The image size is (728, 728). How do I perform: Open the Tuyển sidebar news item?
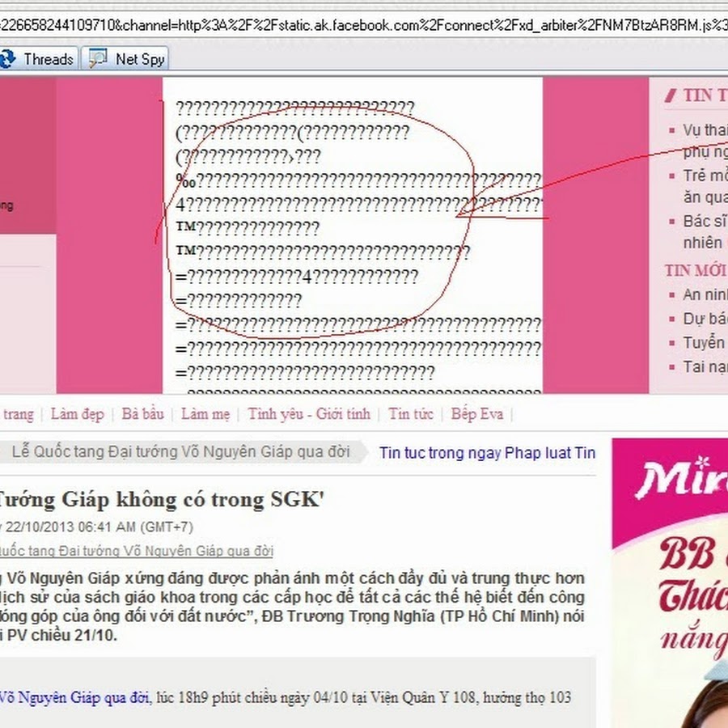pyautogui.click(x=705, y=343)
